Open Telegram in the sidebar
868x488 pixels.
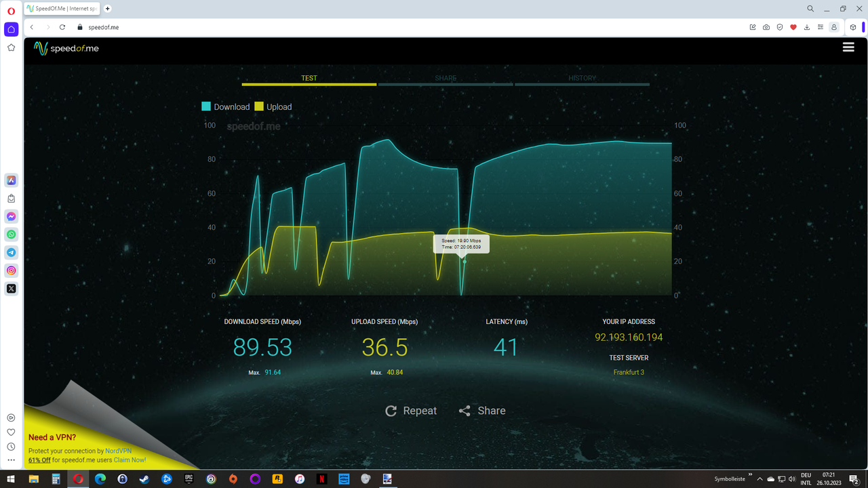coord(11,252)
